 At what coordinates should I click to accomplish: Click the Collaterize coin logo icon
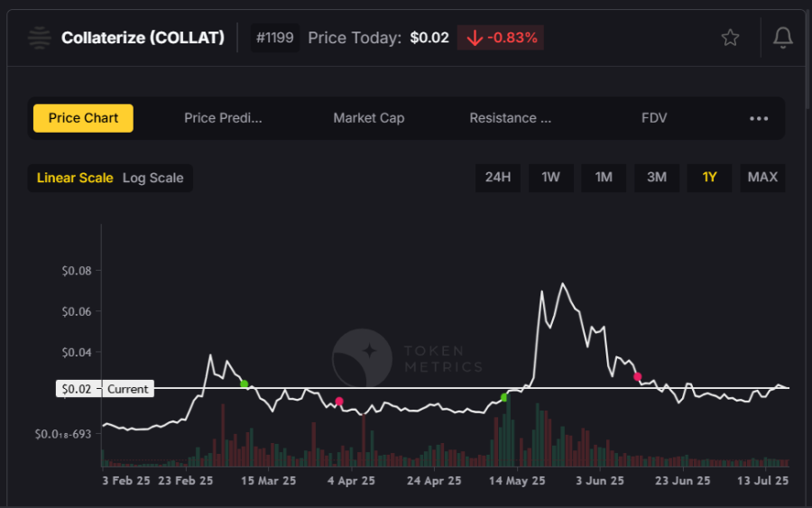pyautogui.click(x=40, y=38)
